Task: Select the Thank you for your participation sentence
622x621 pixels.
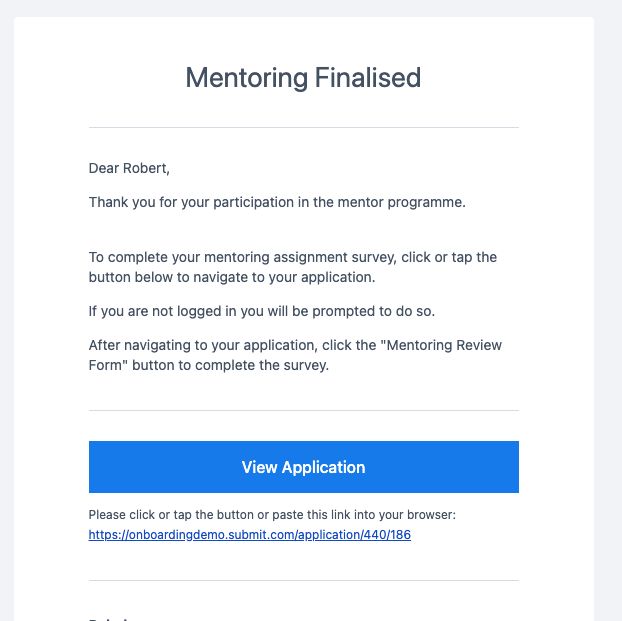Action: coord(277,202)
